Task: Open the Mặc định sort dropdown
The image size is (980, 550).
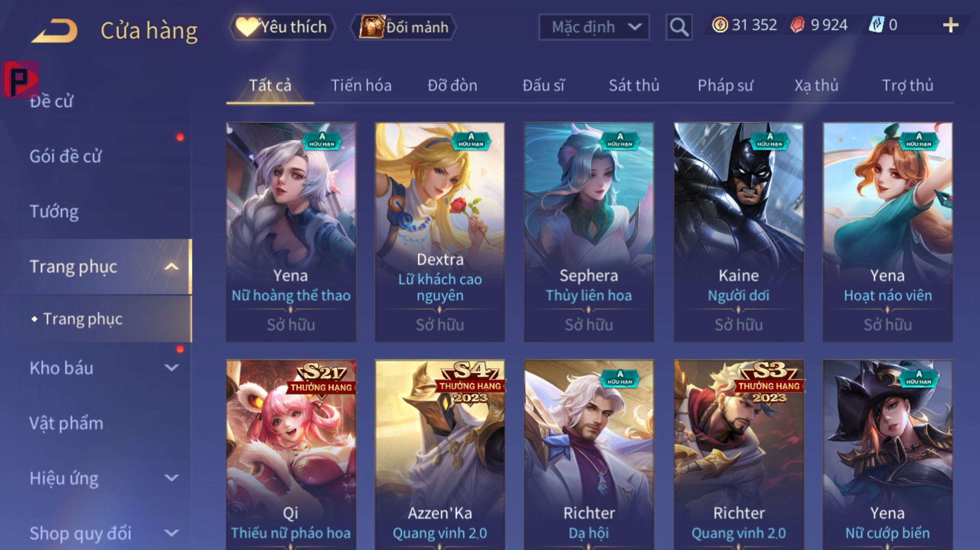Action: click(x=594, y=27)
